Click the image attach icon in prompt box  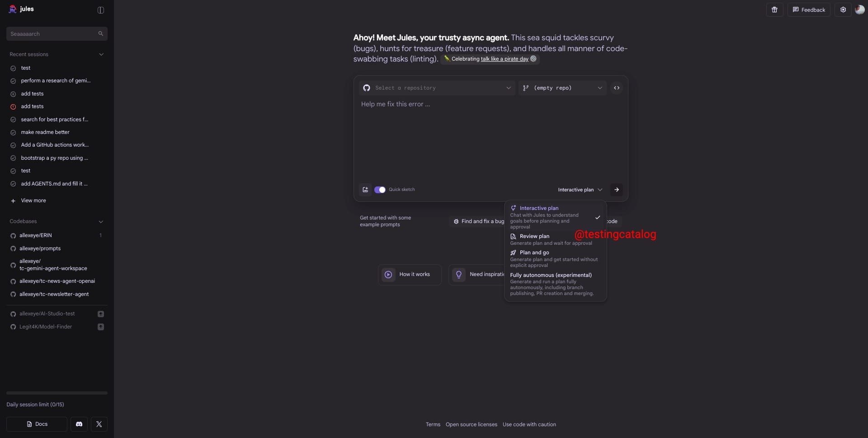[x=365, y=190]
